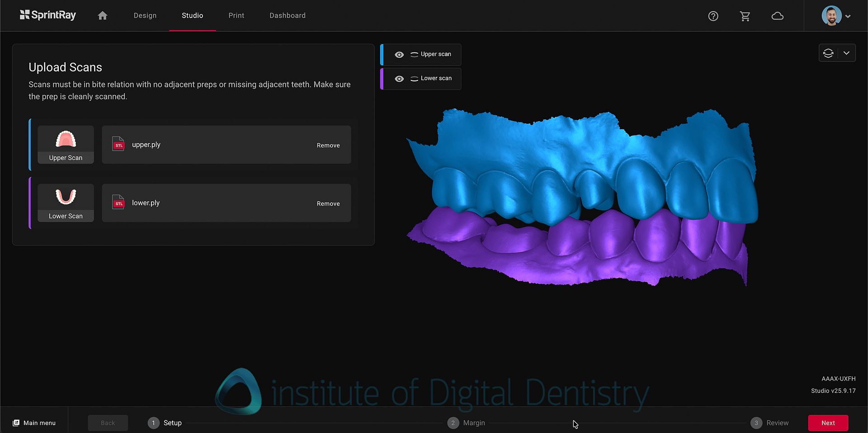Viewport: 868px width, 433px height.
Task: Expand the view options dropdown arrow
Action: [x=846, y=53]
